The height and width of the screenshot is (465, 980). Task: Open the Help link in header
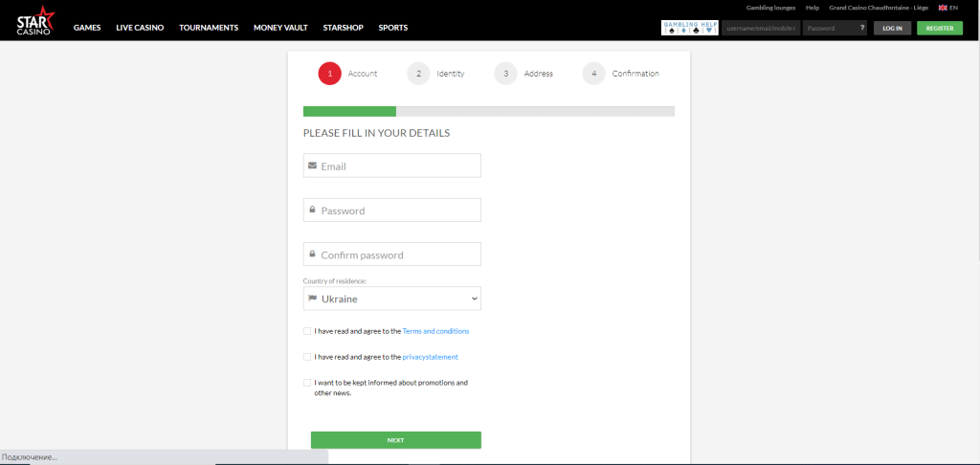click(x=813, y=8)
